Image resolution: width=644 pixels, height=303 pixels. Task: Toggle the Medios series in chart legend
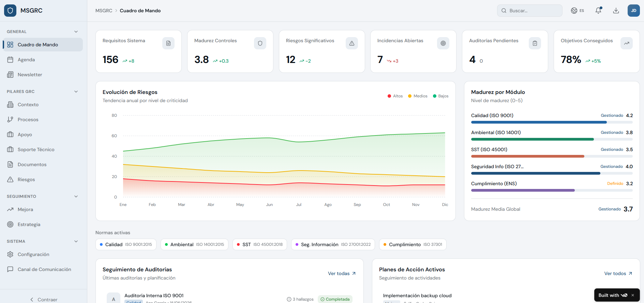[418, 96]
